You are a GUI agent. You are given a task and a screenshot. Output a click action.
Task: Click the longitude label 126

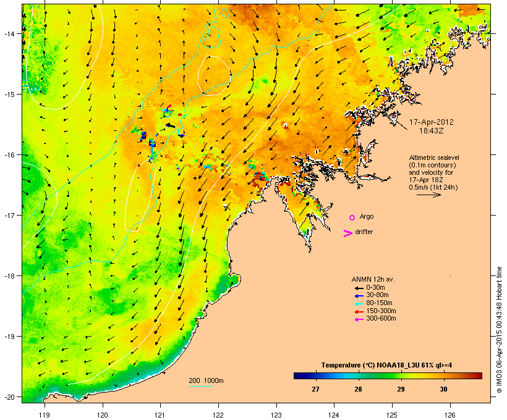click(450, 415)
